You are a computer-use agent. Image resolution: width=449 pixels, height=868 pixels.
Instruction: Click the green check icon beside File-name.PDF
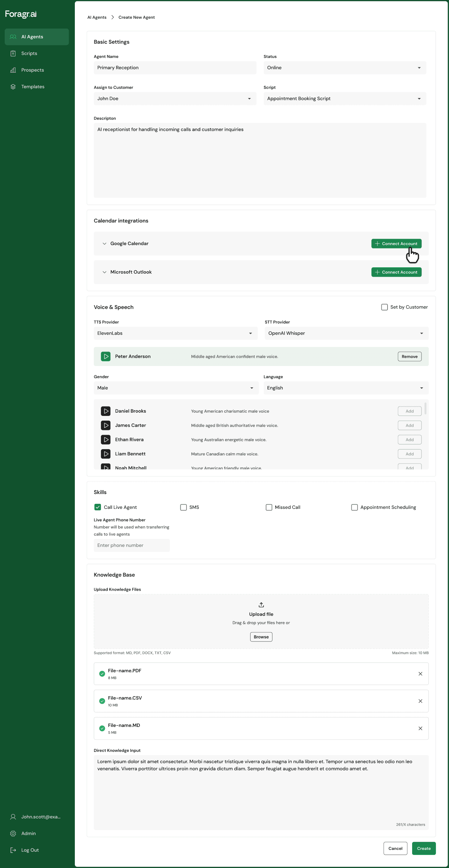pyautogui.click(x=102, y=674)
